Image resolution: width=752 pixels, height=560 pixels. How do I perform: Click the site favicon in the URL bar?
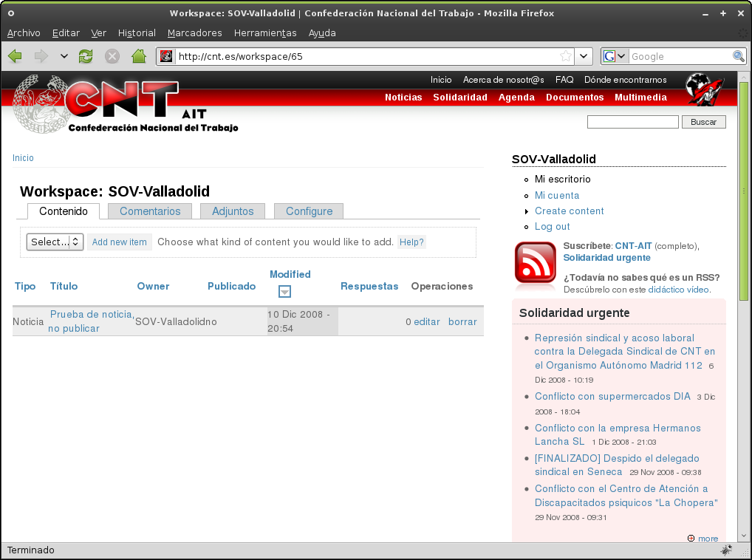[166, 57]
